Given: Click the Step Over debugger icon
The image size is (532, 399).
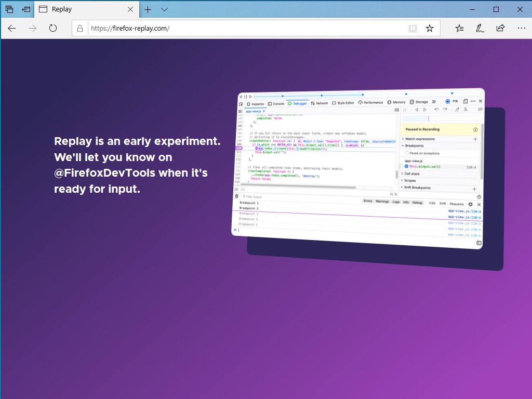Looking at the screenshot, I should 445,110.
